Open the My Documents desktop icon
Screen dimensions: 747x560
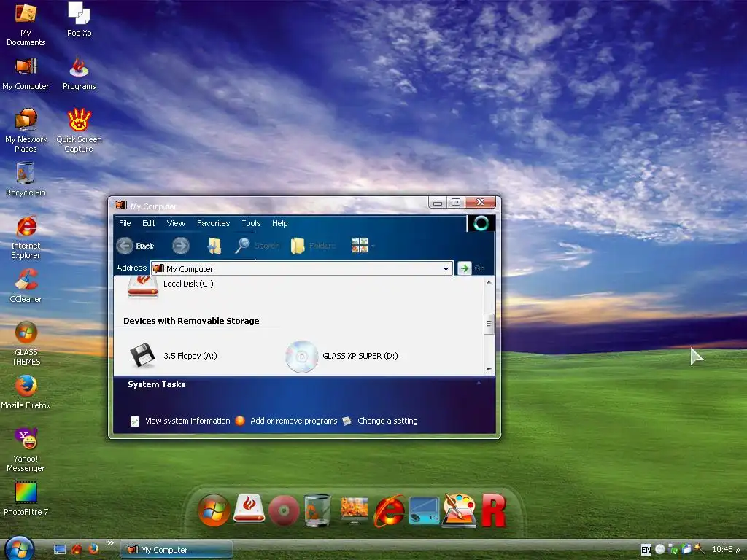(26, 26)
